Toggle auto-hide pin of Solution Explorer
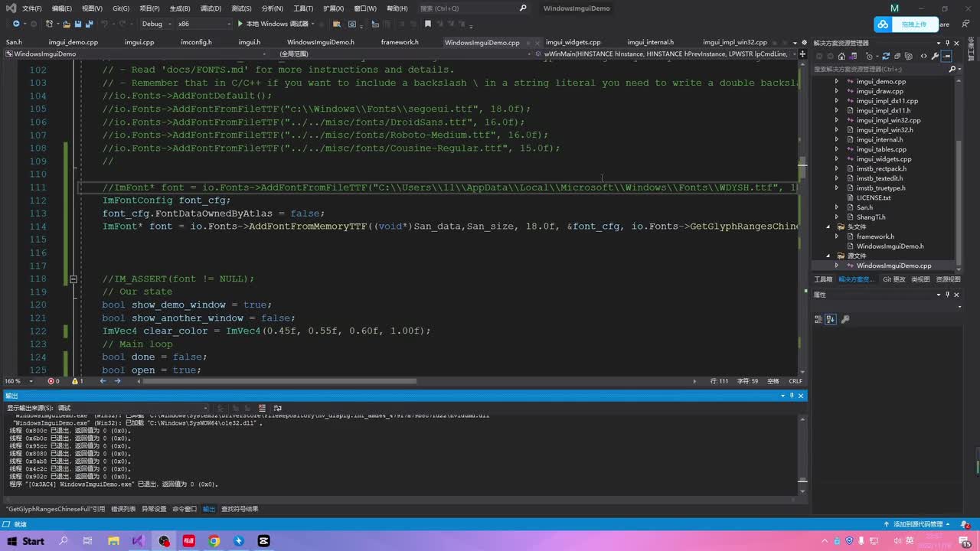This screenshot has width=980, height=551. (948, 43)
